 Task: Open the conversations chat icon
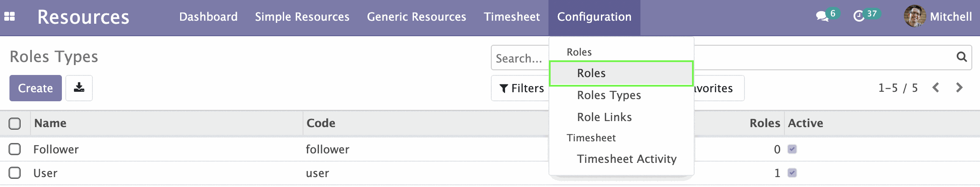(822, 17)
